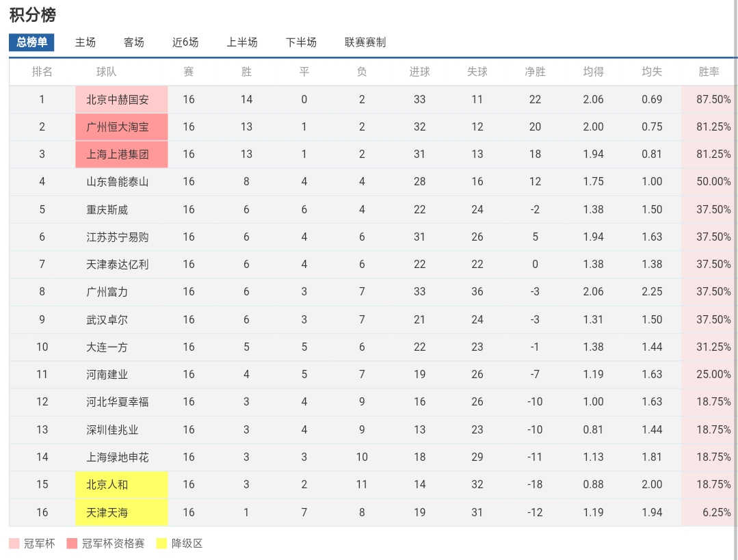
Task: Click rank number 16
Action: coord(42,512)
